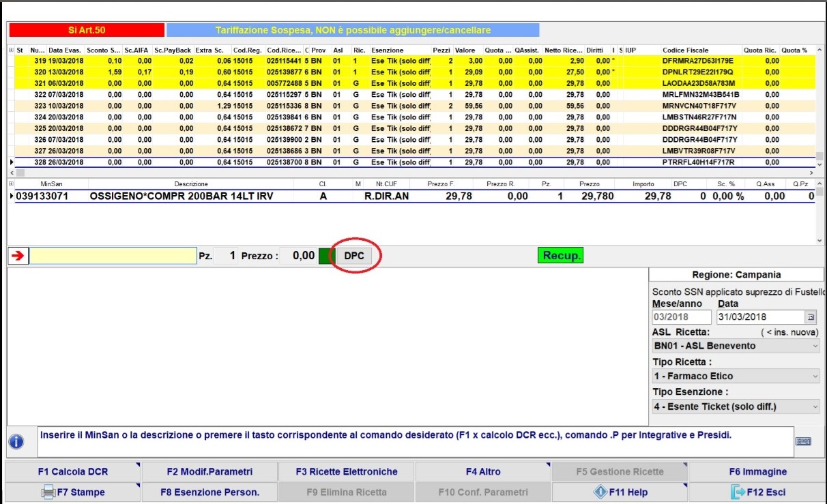Click the yellow MinSan input field

point(113,256)
